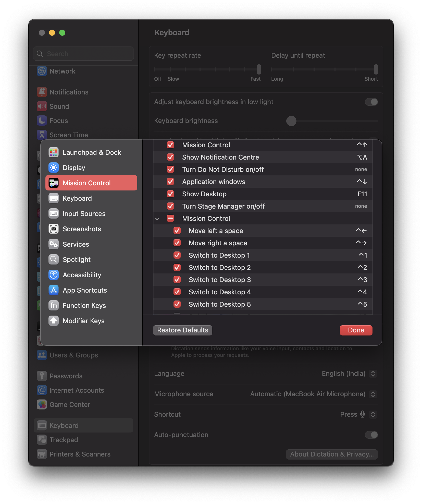This screenshot has height=504, width=422.
Task: Open the dictation Language dropdown
Action: click(373, 374)
